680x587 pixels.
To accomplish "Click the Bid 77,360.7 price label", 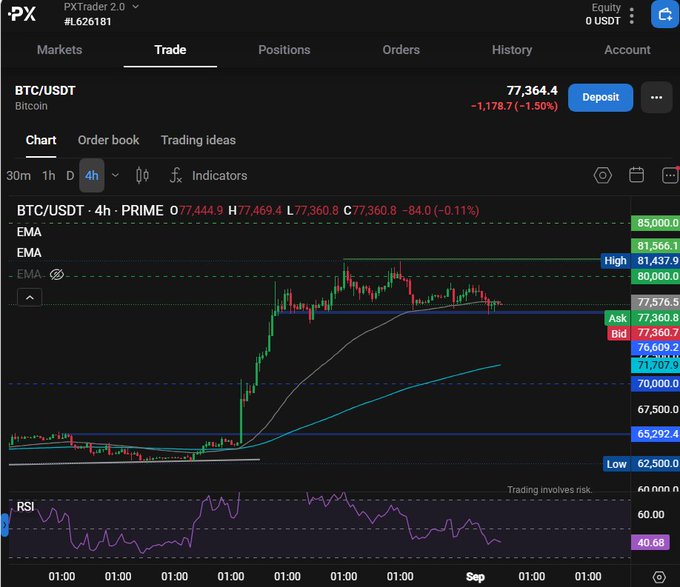I will pyautogui.click(x=643, y=333).
